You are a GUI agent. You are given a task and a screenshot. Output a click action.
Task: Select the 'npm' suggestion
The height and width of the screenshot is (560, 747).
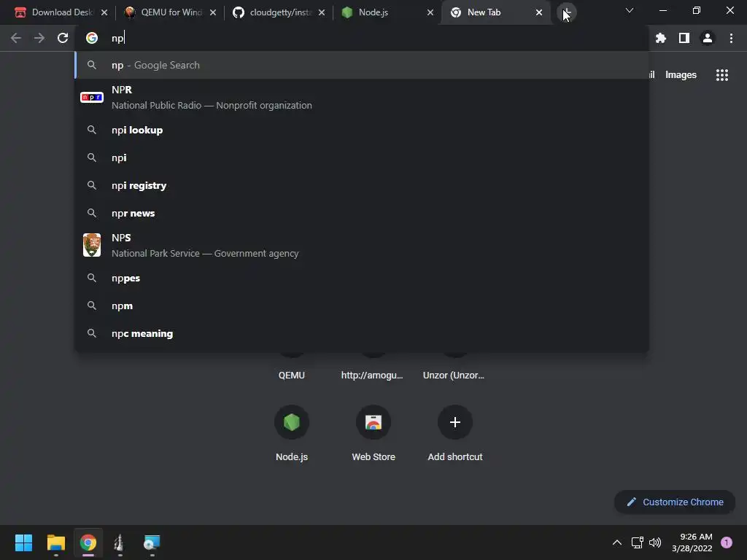coord(362,306)
